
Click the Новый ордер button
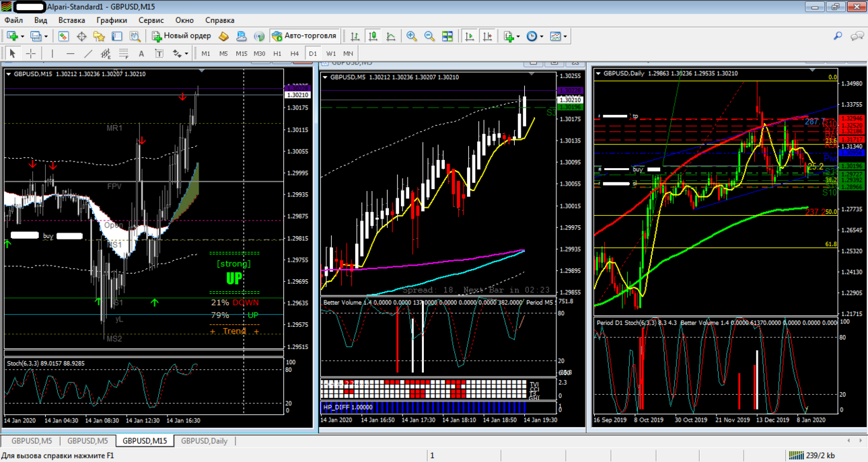[181, 36]
